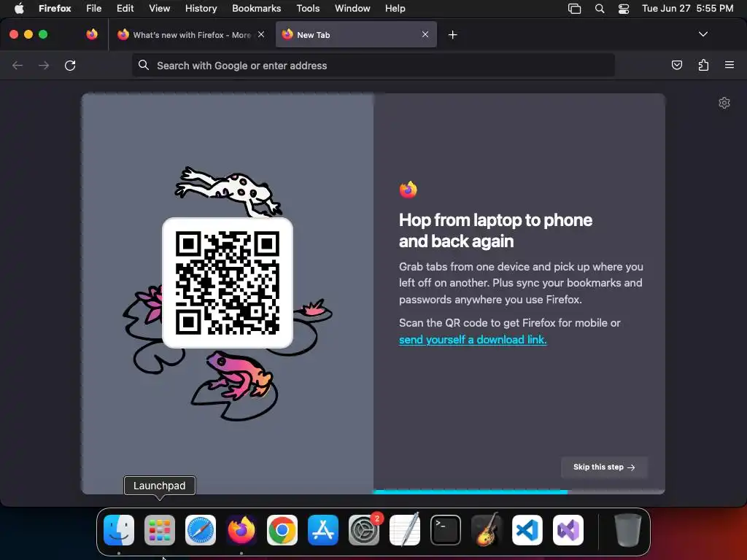Image resolution: width=747 pixels, height=560 pixels.
Task: Open Save to Pocket button
Action: click(x=677, y=65)
